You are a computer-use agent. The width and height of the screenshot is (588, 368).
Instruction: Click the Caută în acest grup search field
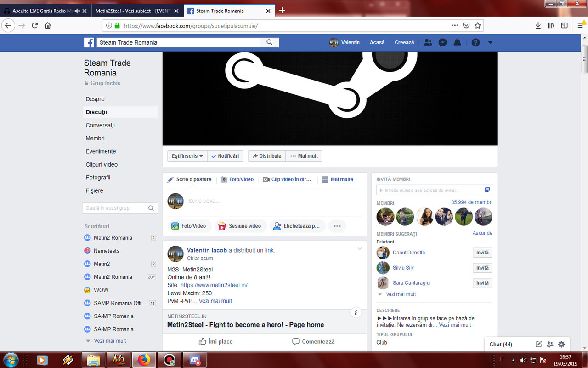pyautogui.click(x=120, y=208)
